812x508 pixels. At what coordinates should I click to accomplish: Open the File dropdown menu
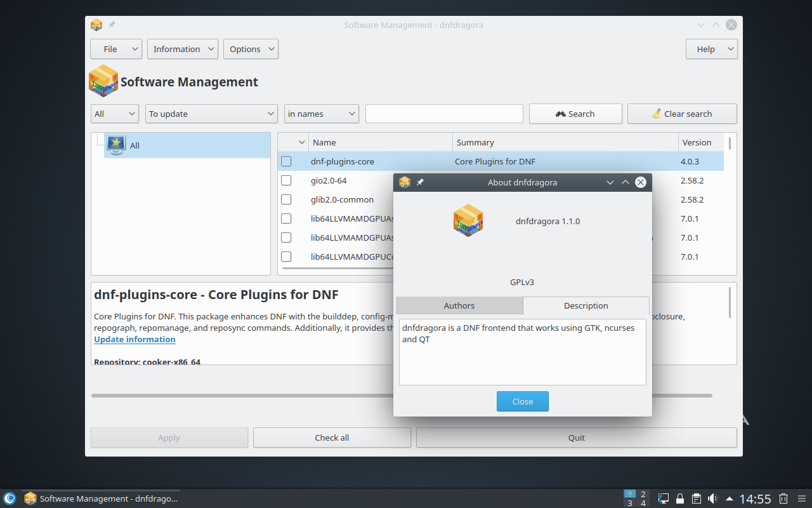click(x=116, y=49)
